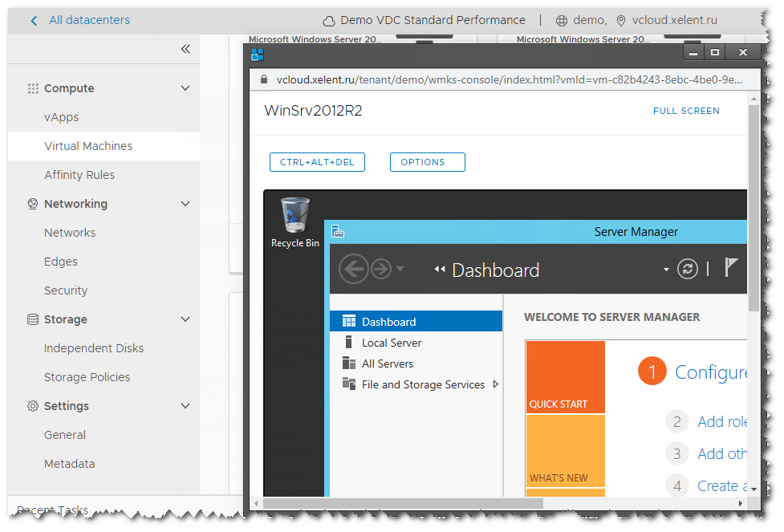Click the console horizontal scrollbar thumb
Viewport: 784px width, 532px height.
point(403,503)
